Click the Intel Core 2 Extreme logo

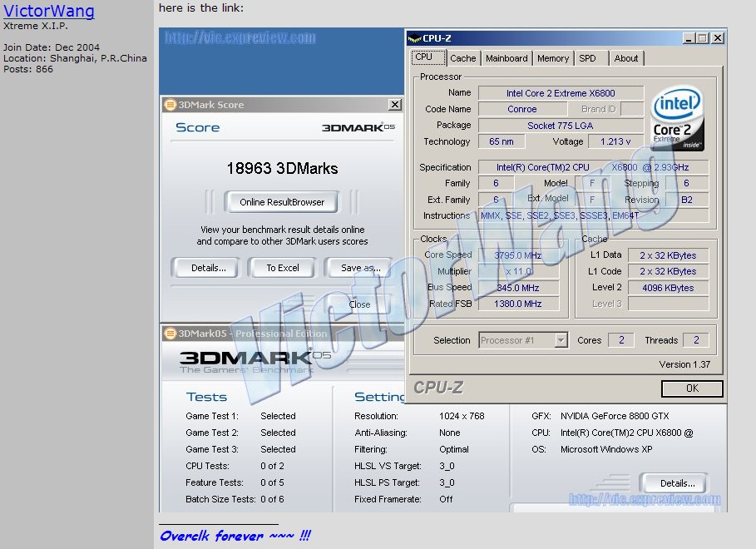[677, 118]
